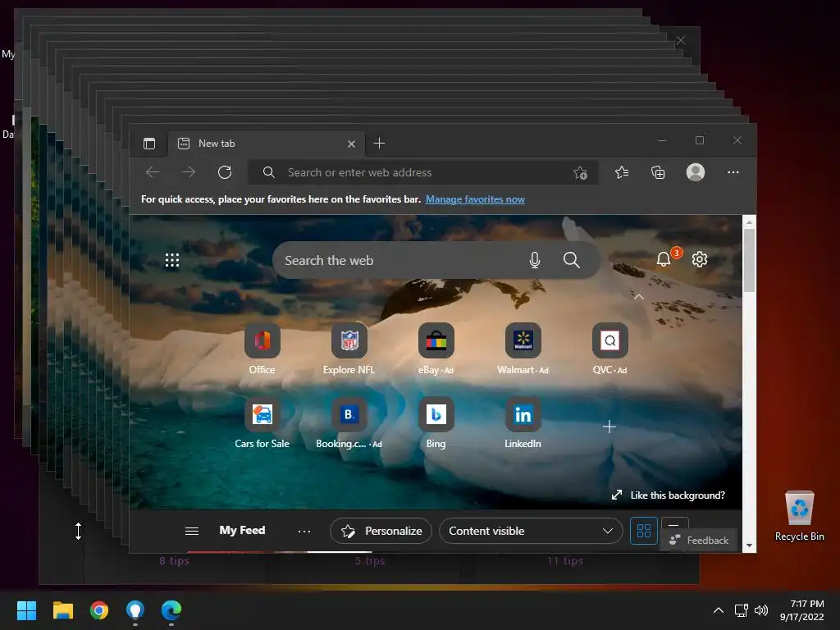Viewport: 840px width, 630px height.
Task: Open My Feed more options ellipsis
Action: (x=304, y=531)
